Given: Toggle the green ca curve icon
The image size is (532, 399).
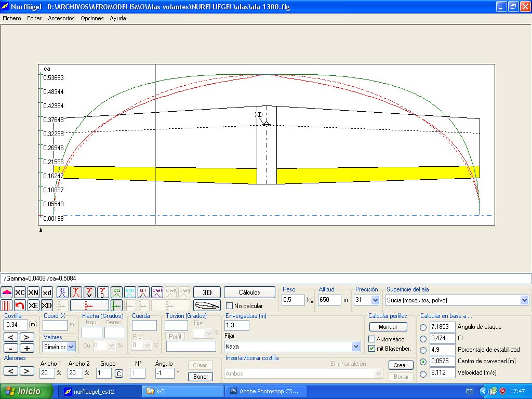Looking at the screenshot, I should [x=116, y=292].
